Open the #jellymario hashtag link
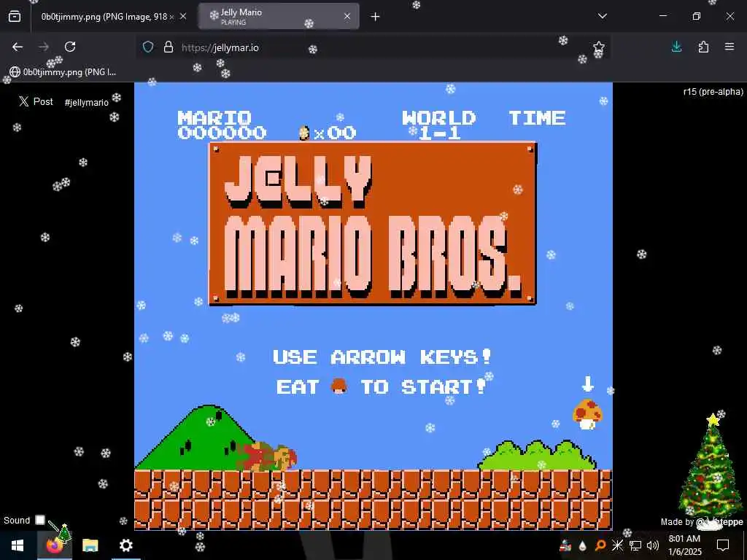The image size is (747, 560). (x=86, y=102)
